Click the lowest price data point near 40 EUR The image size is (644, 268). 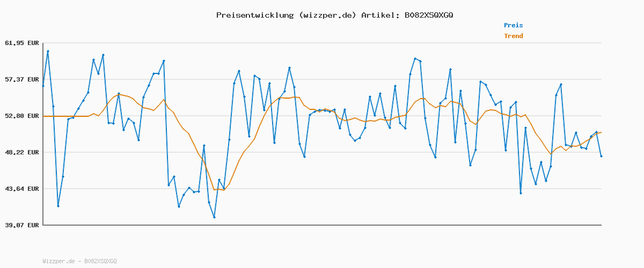[214, 217]
